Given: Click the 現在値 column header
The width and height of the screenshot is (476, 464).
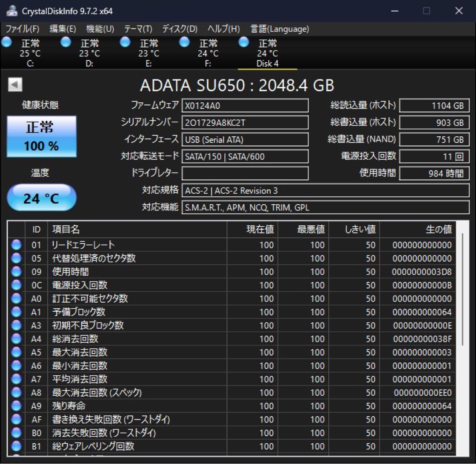Looking at the screenshot, I should [x=252, y=229].
